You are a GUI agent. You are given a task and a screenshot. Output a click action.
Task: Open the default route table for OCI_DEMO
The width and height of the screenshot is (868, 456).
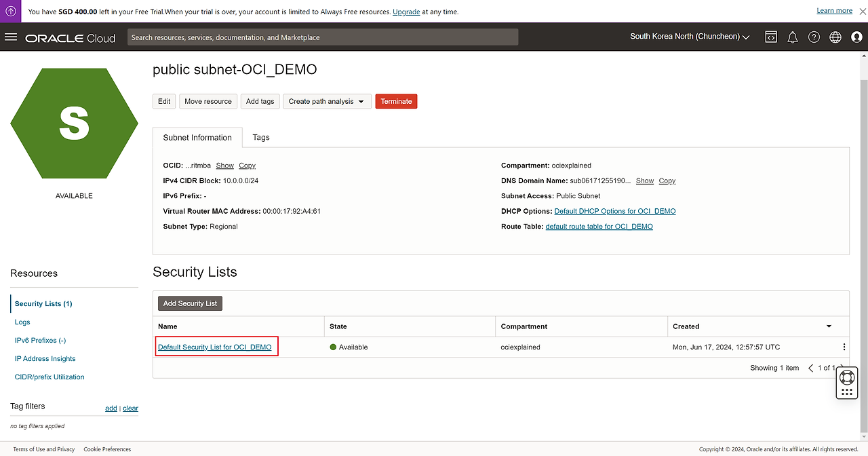point(599,227)
